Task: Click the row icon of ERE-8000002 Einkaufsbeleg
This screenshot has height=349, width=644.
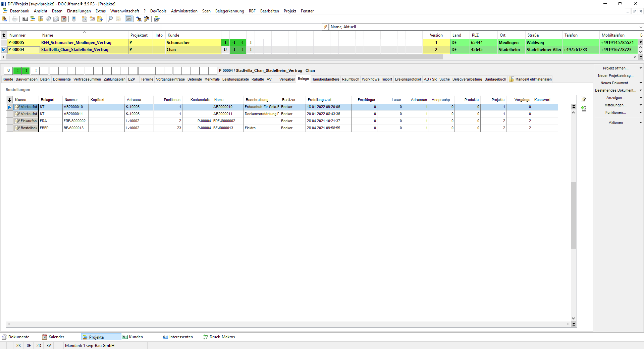Action: [17, 121]
